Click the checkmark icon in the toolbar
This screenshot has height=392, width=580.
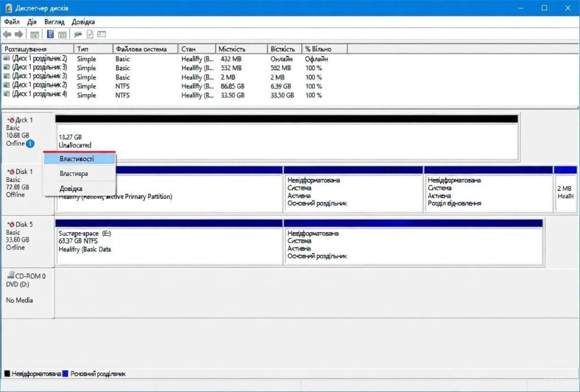pos(89,35)
